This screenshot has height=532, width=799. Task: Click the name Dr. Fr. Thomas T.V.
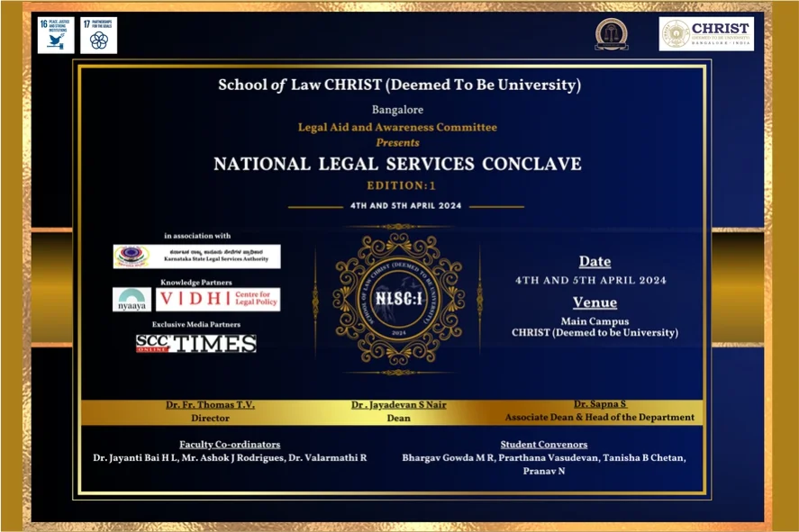(210, 405)
